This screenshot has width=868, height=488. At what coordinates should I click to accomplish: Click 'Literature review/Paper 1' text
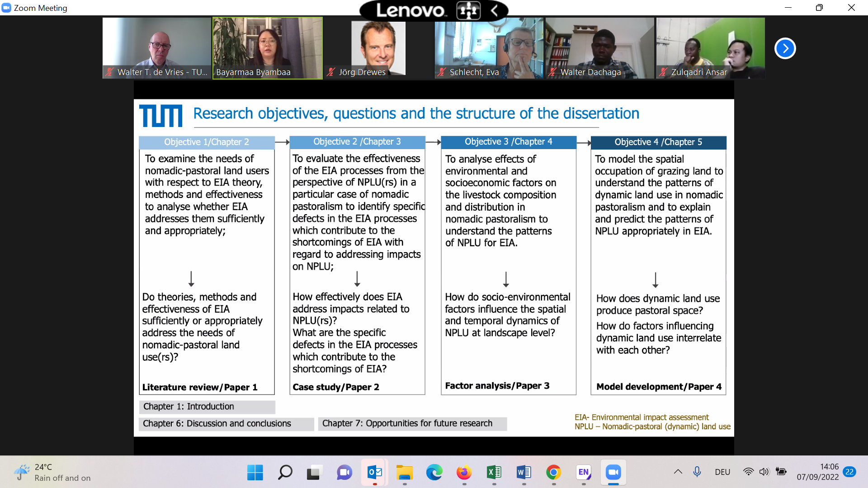pyautogui.click(x=200, y=387)
